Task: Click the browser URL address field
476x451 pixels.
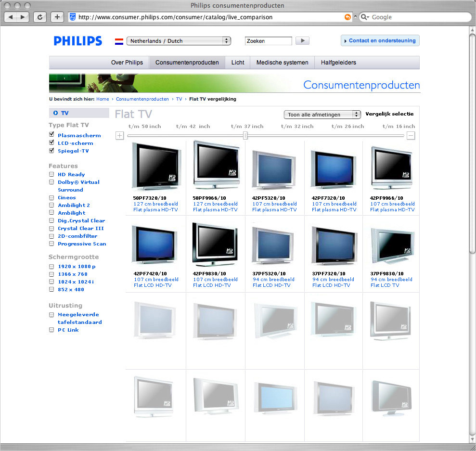Action: tap(209, 17)
